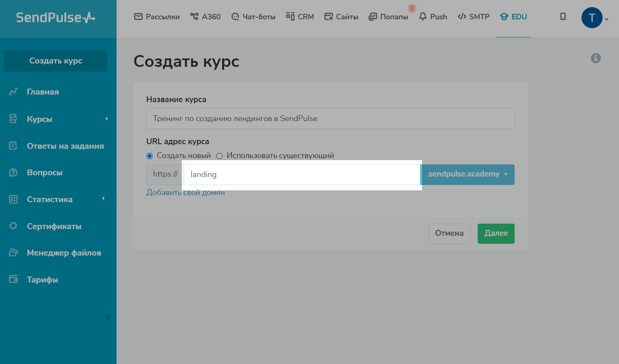This screenshot has width=619, height=364.
Task: Click the info icon near page title
Action: [x=595, y=58]
